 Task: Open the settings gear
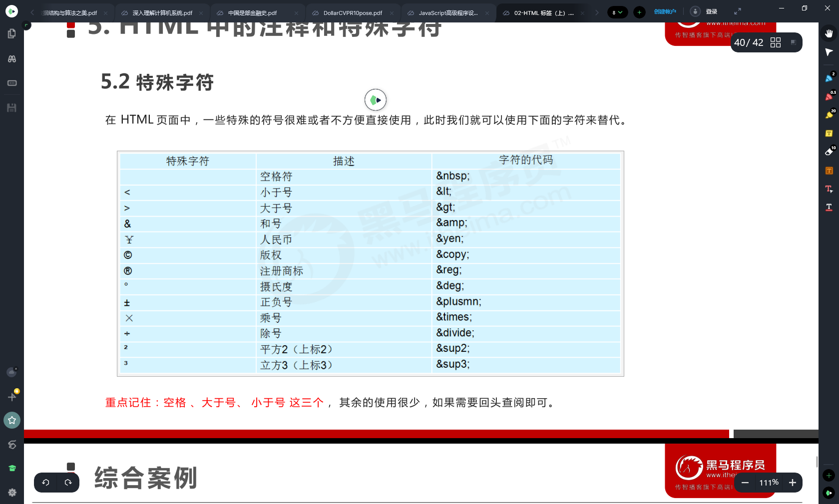[12, 493]
